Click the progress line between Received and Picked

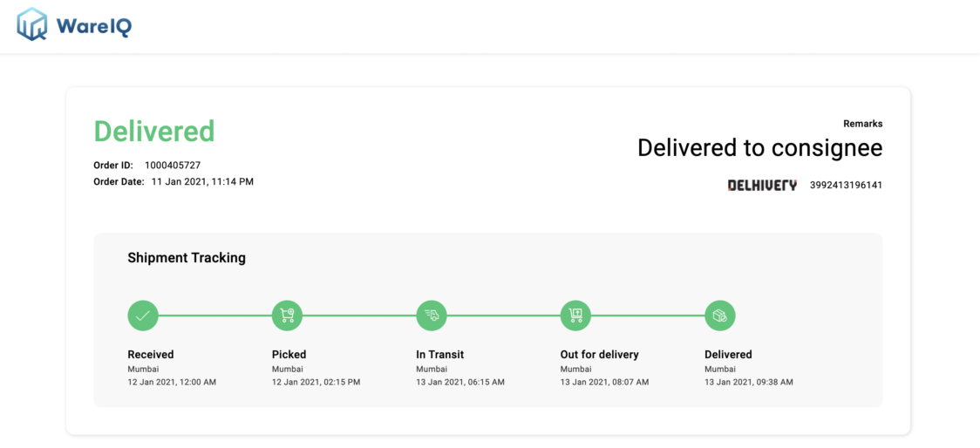[x=215, y=316]
